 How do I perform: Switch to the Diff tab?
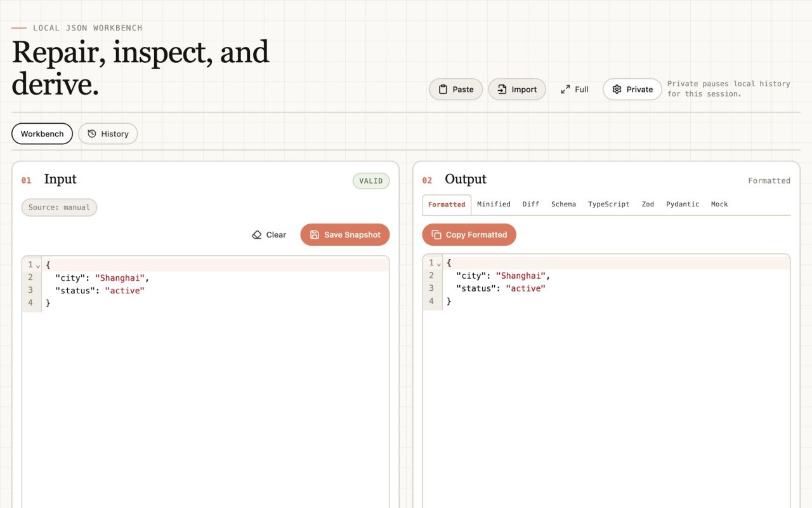[x=531, y=204]
